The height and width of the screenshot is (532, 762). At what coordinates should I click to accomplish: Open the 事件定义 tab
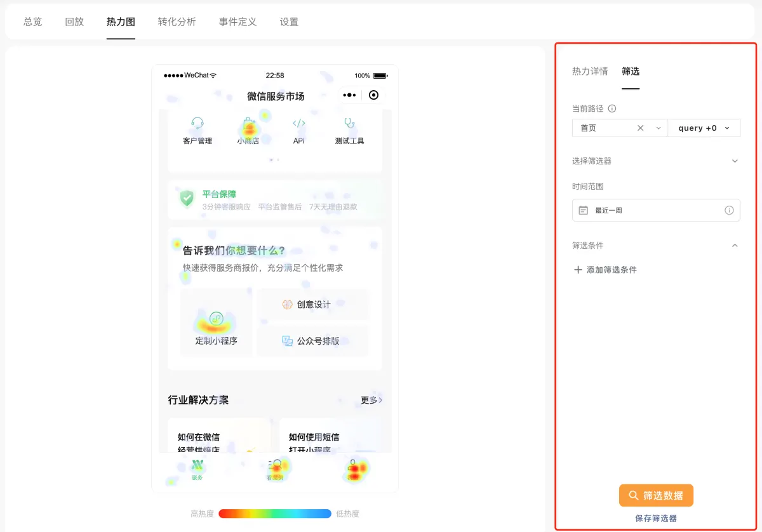238,22
